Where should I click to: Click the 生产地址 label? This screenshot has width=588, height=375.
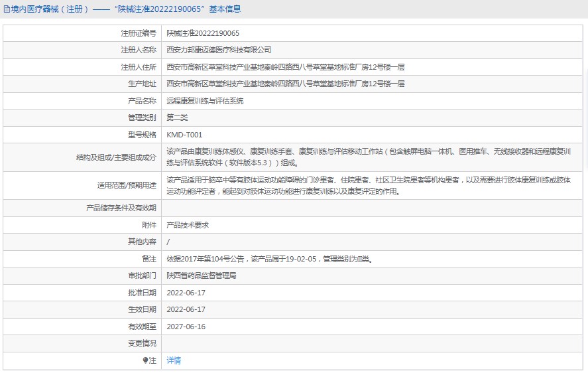pos(142,84)
